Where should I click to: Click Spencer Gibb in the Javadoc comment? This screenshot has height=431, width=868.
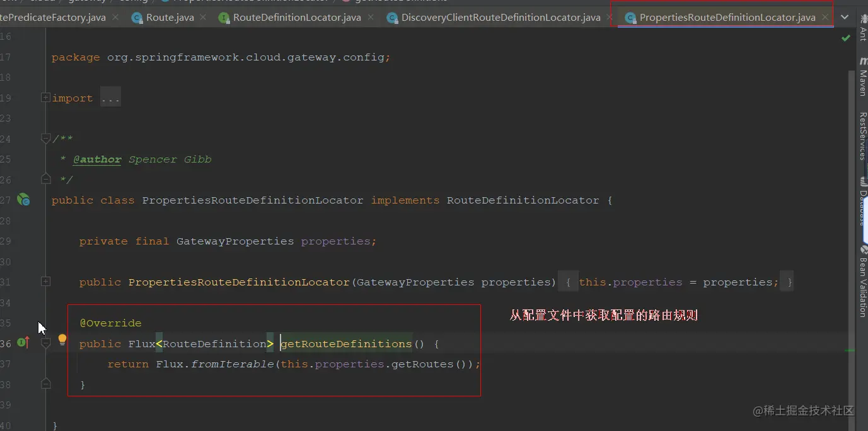tap(170, 159)
